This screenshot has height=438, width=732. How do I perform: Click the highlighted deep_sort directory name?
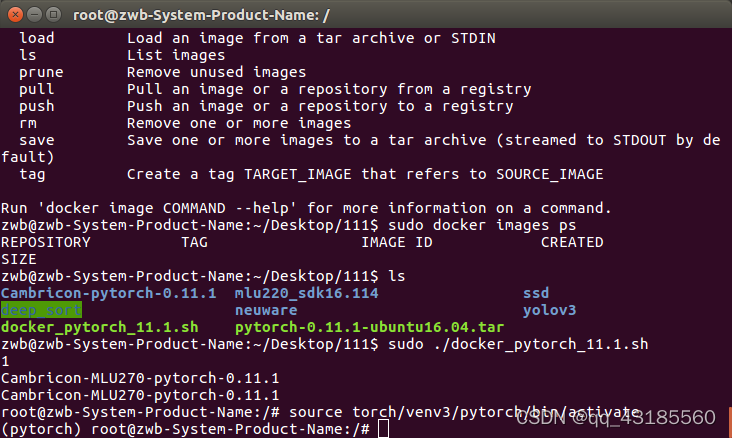click(42, 310)
